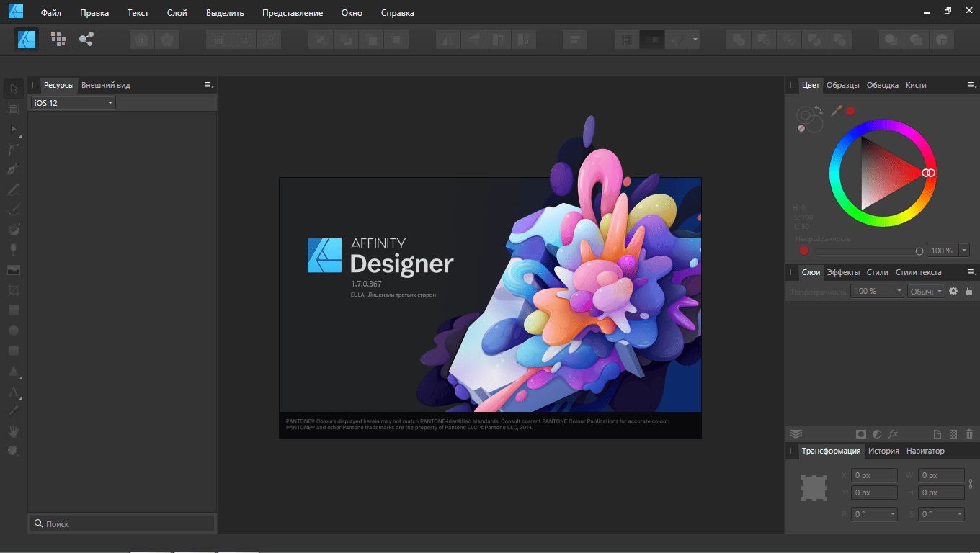Select the Vector Crop tool
This screenshot has height=553, width=980.
(x=13, y=290)
